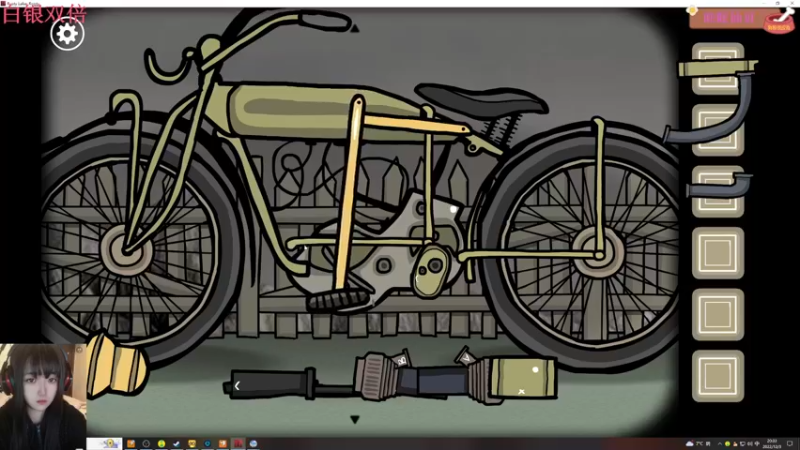Image resolution: width=800 pixels, height=450 pixels.
Task: Click the rear wheel hub
Action: pos(598,253)
